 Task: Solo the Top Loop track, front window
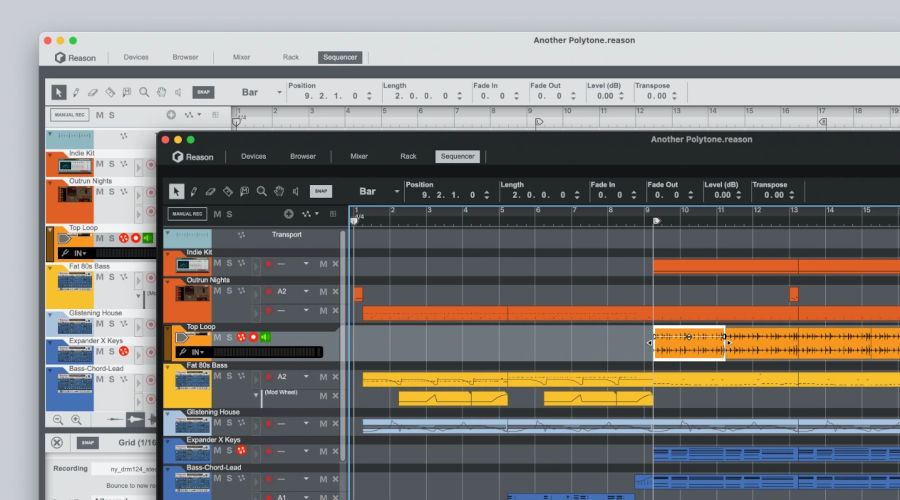coord(229,338)
